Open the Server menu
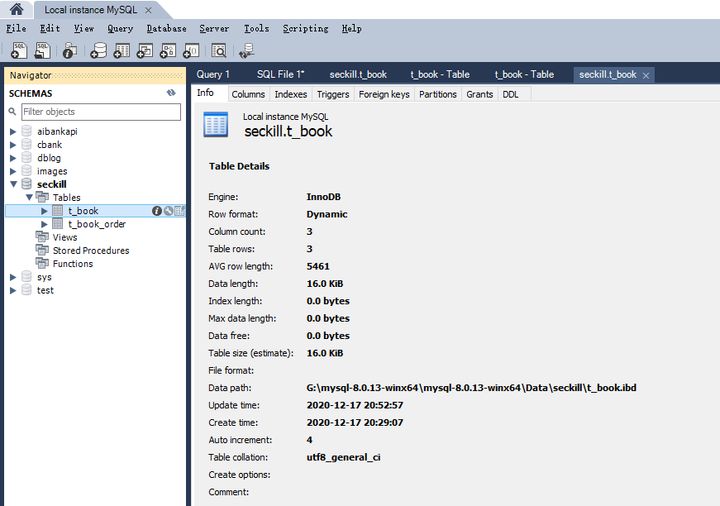The image size is (720, 506). pyautogui.click(x=214, y=28)
